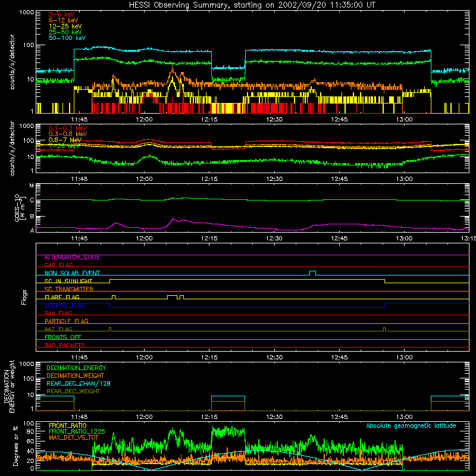Select the SC_TRANSMITTER flag label
Screen dimensions: 476x476
pyautogui.click(x=69, y=289)
